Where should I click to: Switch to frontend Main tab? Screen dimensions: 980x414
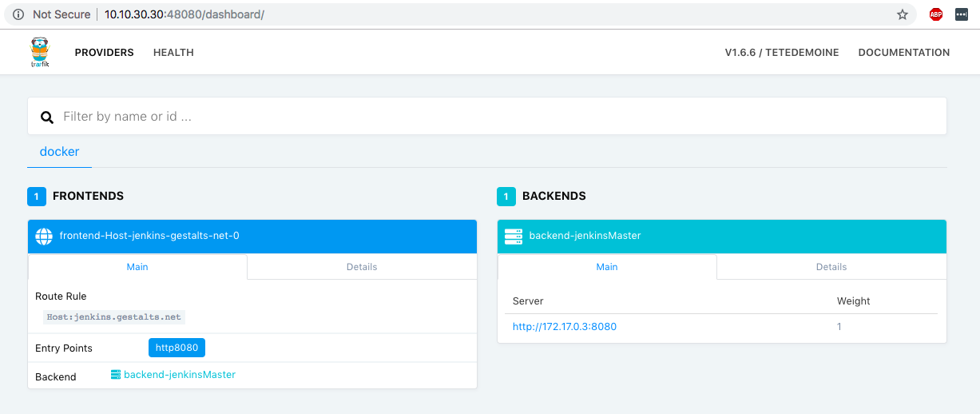(x=137, y=267)
